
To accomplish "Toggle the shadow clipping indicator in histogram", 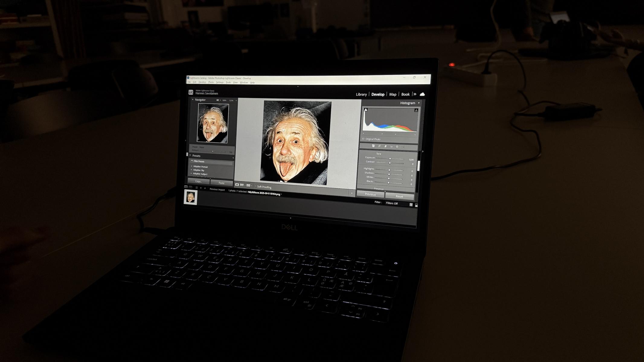I will pyautogui.click(x=366, y=110).
